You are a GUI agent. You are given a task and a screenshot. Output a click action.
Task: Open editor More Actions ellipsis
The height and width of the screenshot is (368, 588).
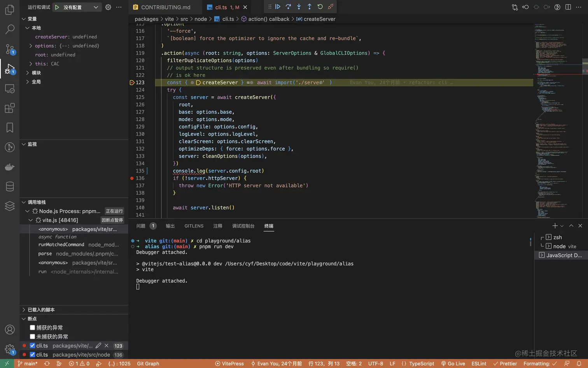[578, 7]
